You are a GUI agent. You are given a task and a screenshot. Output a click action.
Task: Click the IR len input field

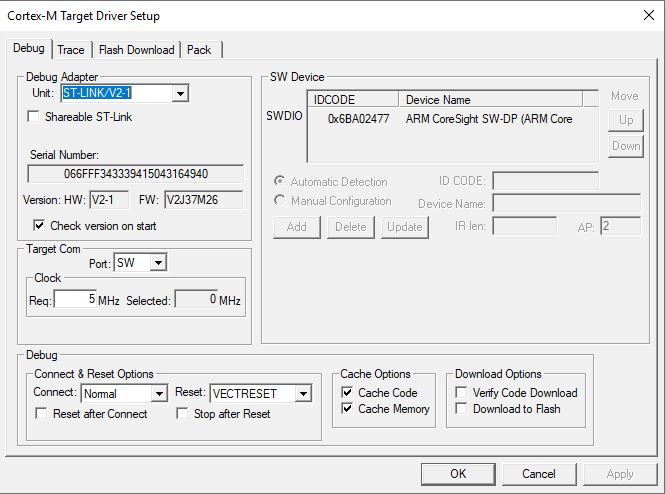525,226
